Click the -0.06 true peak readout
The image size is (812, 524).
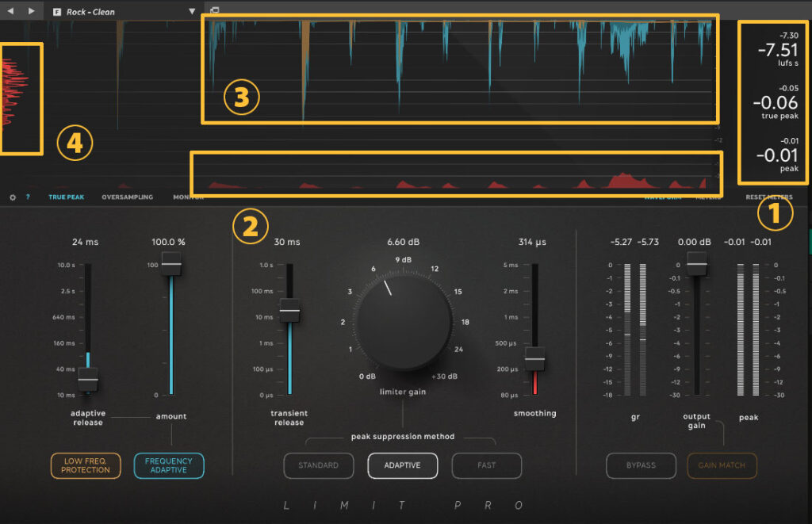click(x=776, y=102)
